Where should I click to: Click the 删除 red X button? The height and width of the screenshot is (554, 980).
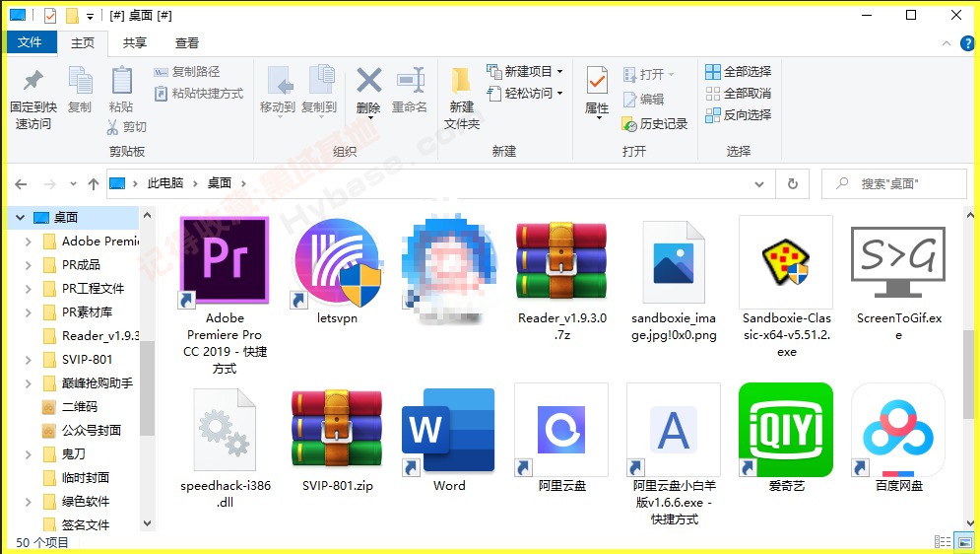pyautogui.click(x=368, y=93)
